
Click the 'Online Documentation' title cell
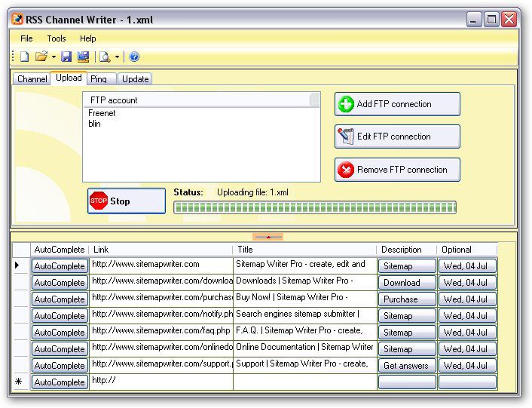(x=305, y=349)
